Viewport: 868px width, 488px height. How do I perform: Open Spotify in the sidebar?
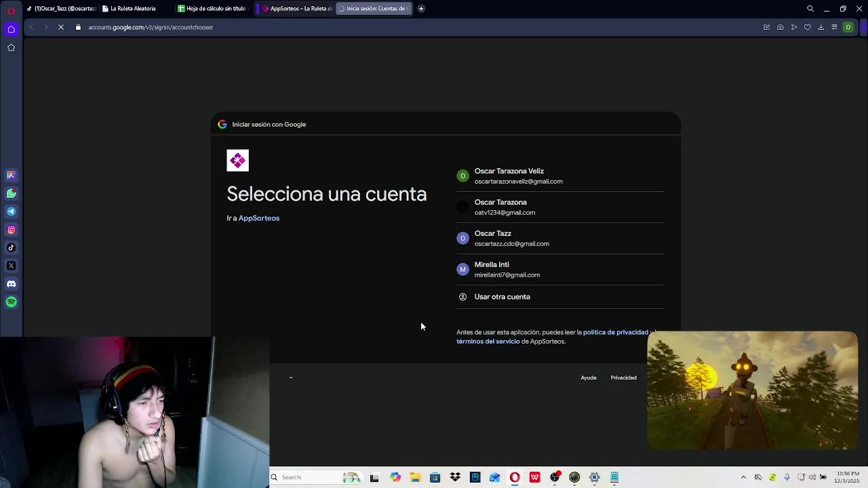click(x=11, y=302)
